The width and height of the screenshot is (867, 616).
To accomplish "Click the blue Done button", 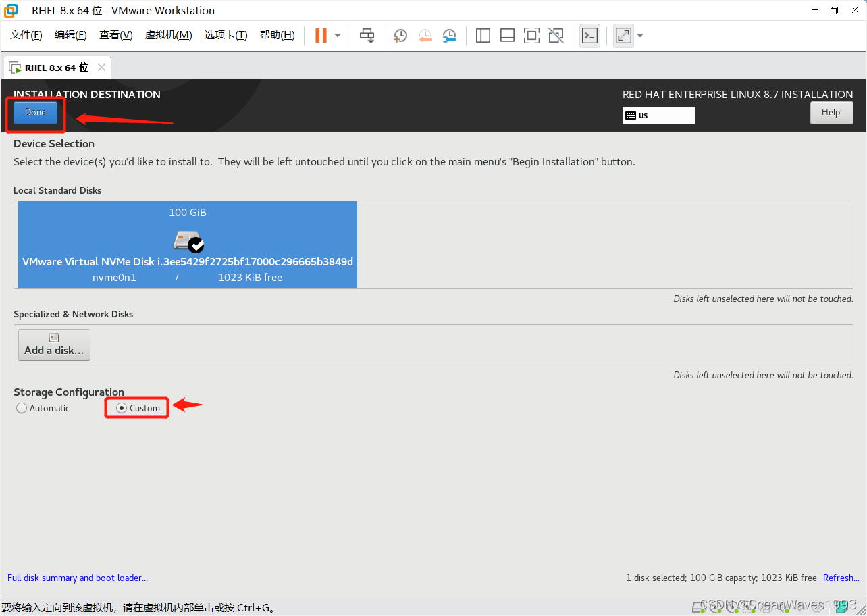I will [x=35, y=113].
